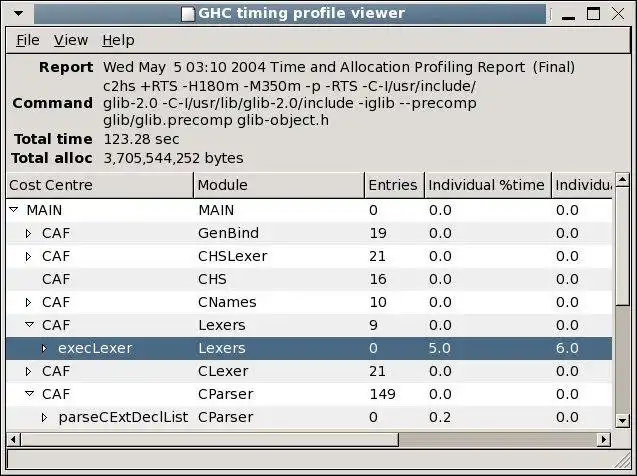The image size is (637, 476).
Task: Click the CLexer module cell
Action: [223, 371]
